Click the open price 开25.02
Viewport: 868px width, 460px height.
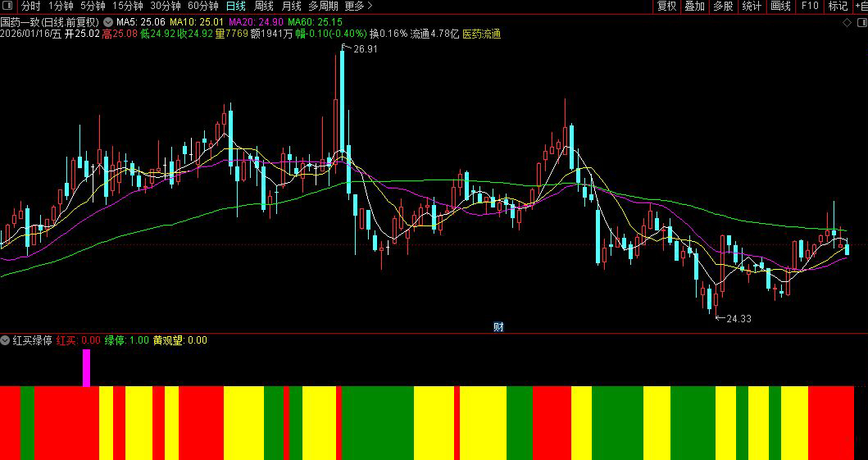(83, 34)
